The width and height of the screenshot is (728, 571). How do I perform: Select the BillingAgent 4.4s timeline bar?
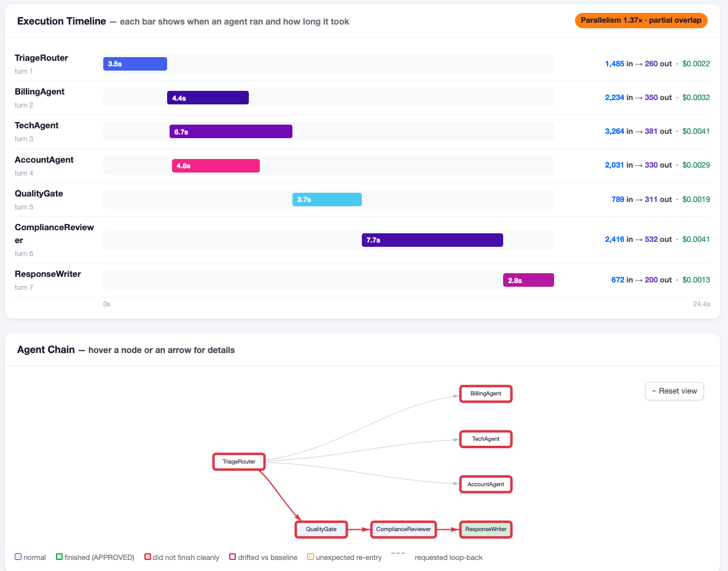(x=208, y=98)
